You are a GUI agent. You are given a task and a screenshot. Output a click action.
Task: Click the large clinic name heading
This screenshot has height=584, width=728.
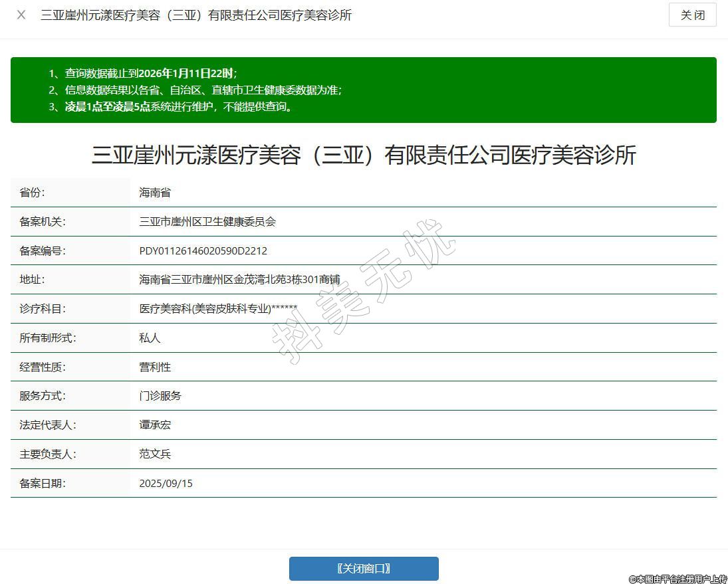pos(364,155)
